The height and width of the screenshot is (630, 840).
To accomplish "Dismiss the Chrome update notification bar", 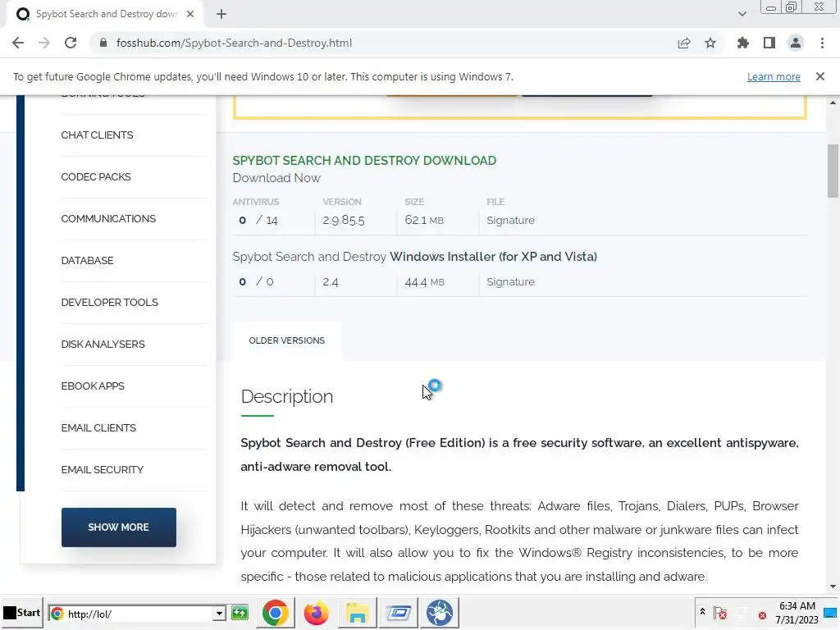I will (x=819, y=76).
